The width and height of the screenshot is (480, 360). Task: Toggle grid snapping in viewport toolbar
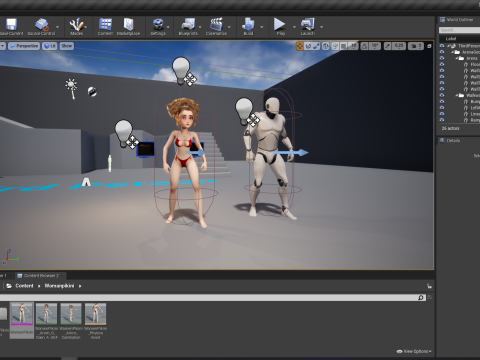click(x=344, y=46)
